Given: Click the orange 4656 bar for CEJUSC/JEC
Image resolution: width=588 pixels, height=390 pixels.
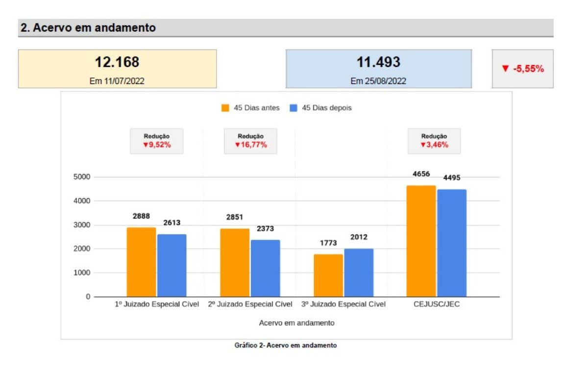Looking at the screenshot, I should [x=421, y=240].
